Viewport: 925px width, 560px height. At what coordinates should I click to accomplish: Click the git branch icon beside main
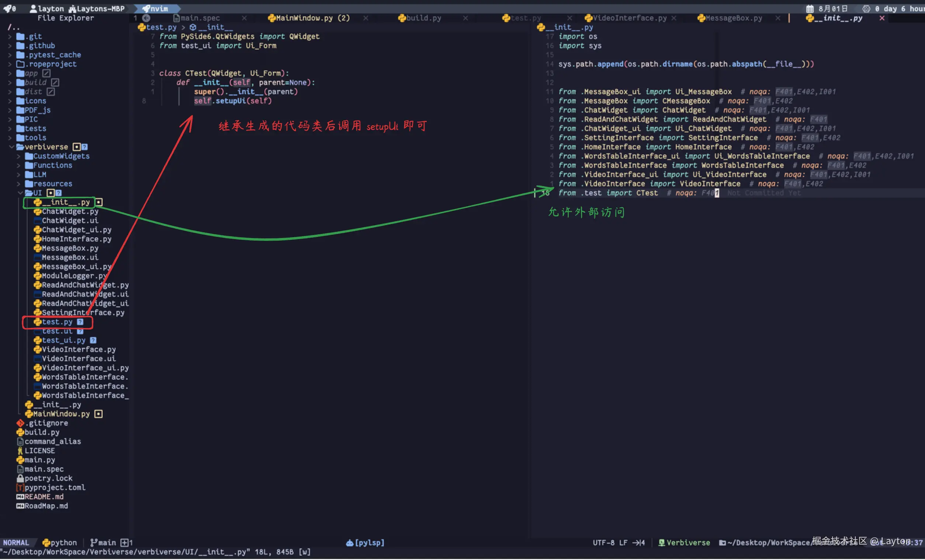[93, 543]
